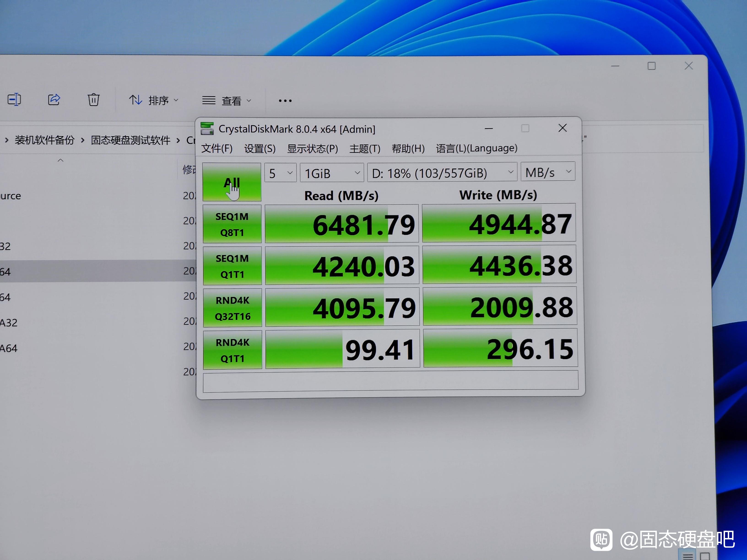Image resolution: width=747 pixels, height=560 pixels.
Task: Click the SEQ1M Q1T1 write result 4436.38
Action: click(x=499, y=264)
